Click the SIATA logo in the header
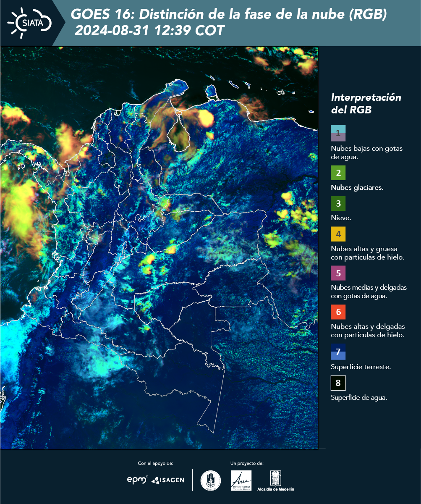 [x=29, y=22]
